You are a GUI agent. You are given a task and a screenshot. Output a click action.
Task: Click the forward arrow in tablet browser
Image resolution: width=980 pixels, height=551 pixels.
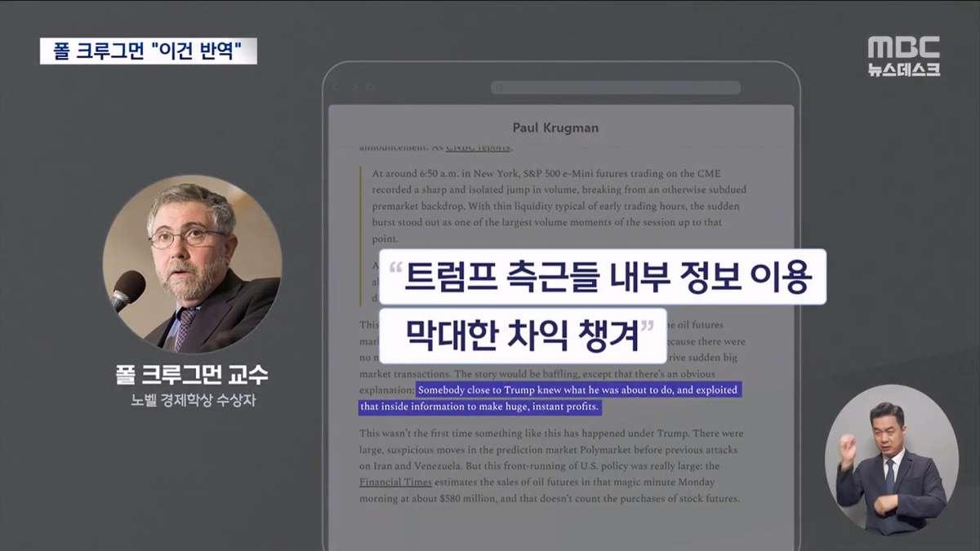click(354, 87)
